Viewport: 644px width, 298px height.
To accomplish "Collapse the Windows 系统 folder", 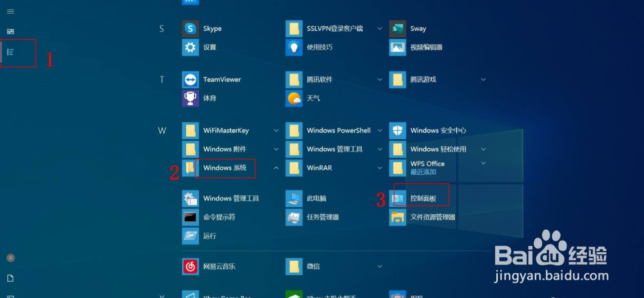I will (x=276, y=168).
